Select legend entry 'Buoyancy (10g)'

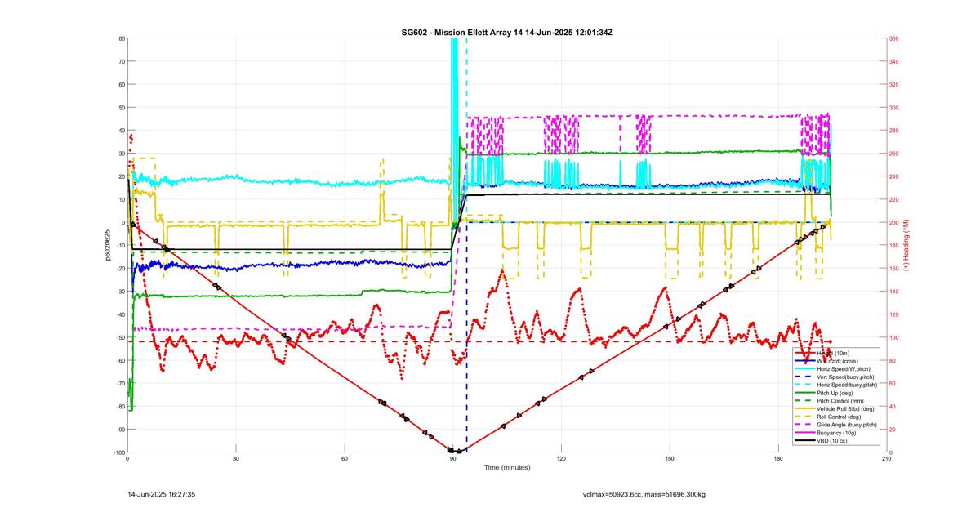pos(836,433)
